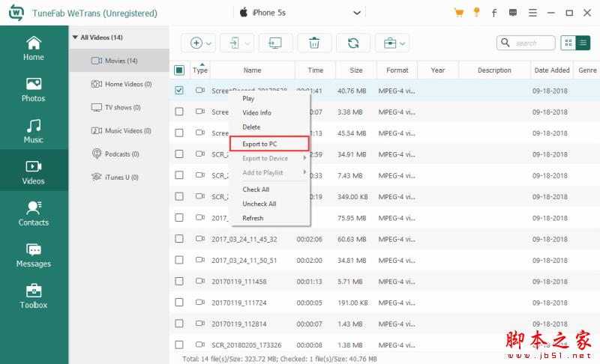Sort by the Date Added column header
The height and width of the screenshot is (364, 600).
[x=552, y=70]
